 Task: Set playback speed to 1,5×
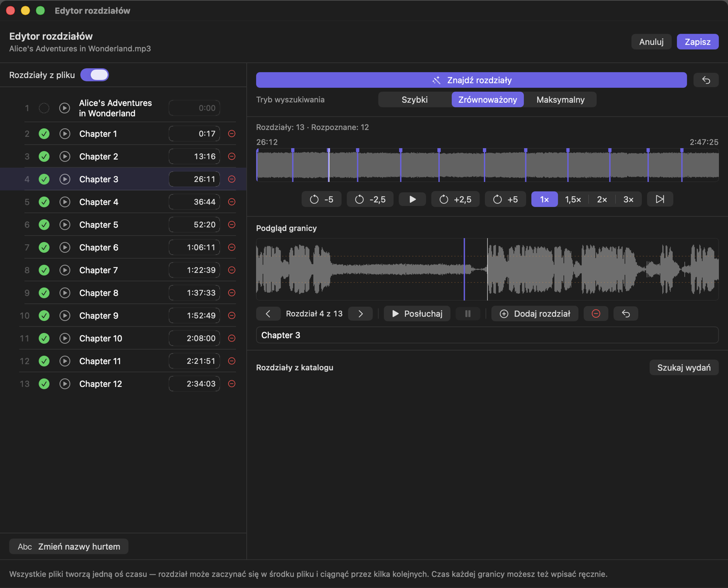click(x=573, y=199)
